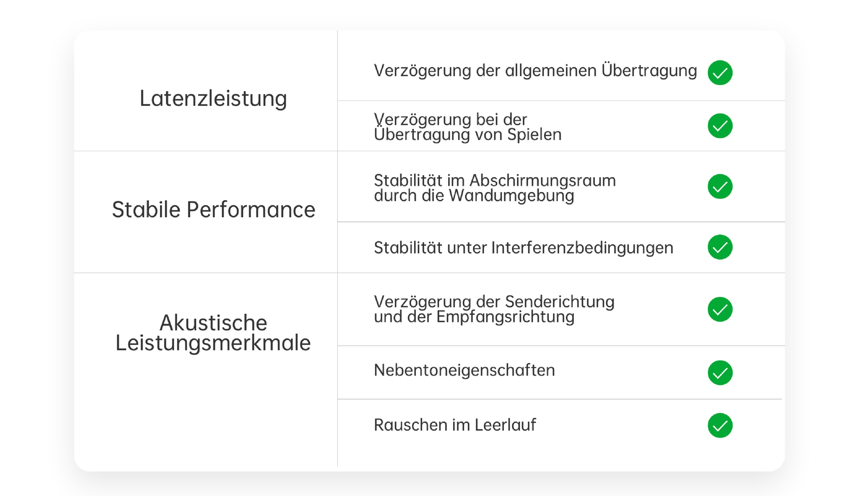Viewport: 868px width, 496px height.
Task: Click the green checkmark beside Verzögerung der allgemeinen Übertragung
Action: 720,72
